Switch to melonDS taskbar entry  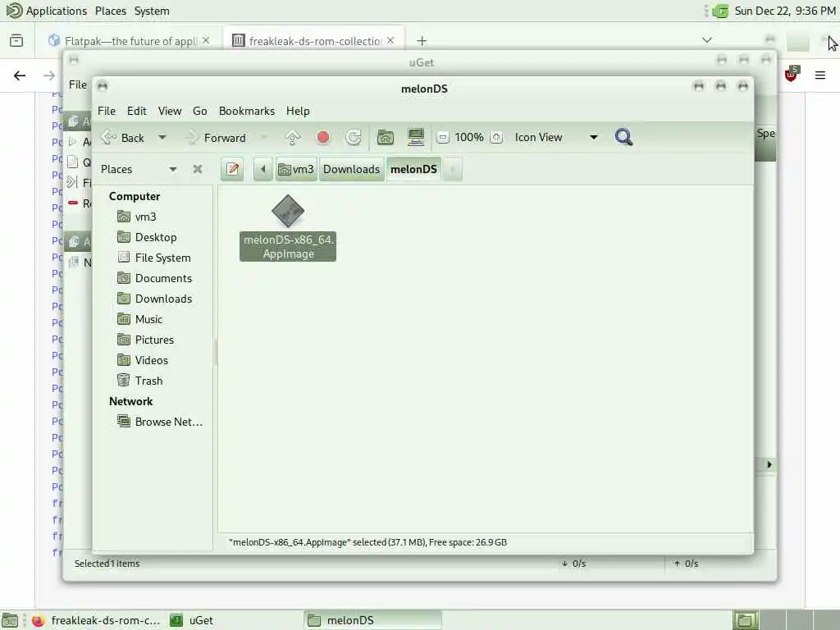[x=373, y=620]
